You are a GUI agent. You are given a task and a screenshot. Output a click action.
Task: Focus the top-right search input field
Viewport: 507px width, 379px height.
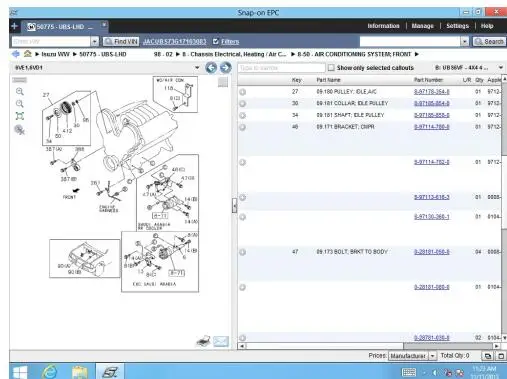(x=410, y=42)
